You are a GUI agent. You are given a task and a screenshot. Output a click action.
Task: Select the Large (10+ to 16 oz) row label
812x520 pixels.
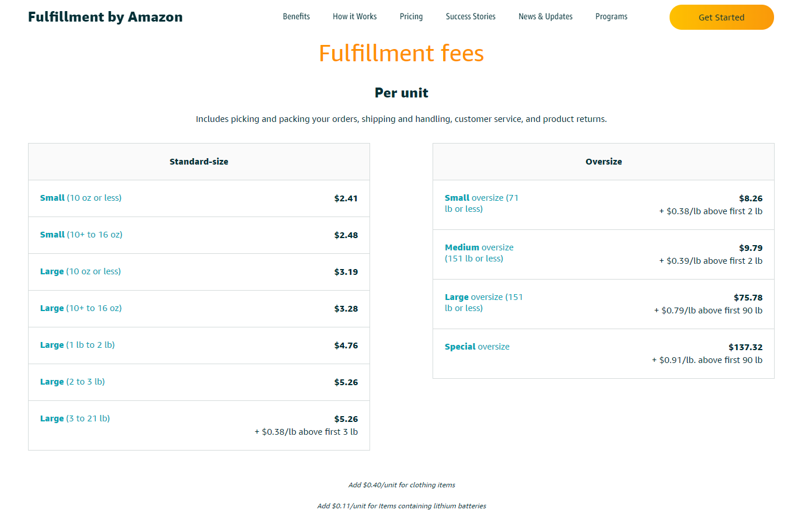tap(81, 308)
